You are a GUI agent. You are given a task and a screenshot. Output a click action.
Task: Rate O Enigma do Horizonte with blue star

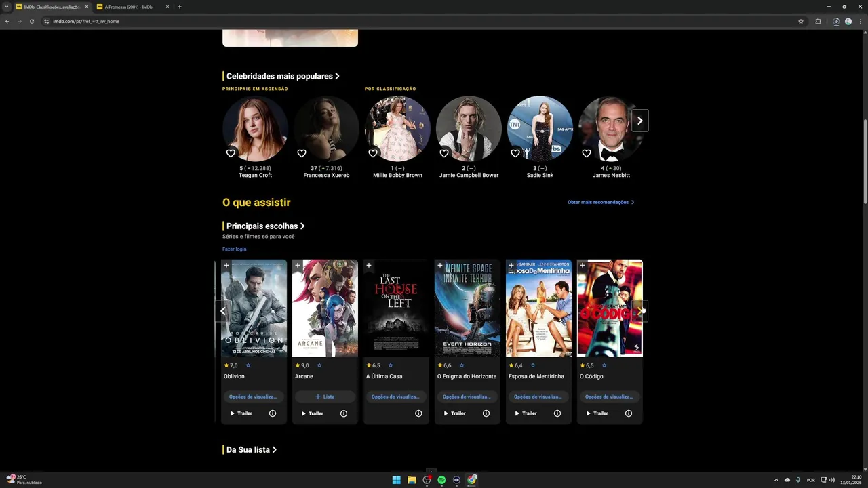[x=462, y=365]
